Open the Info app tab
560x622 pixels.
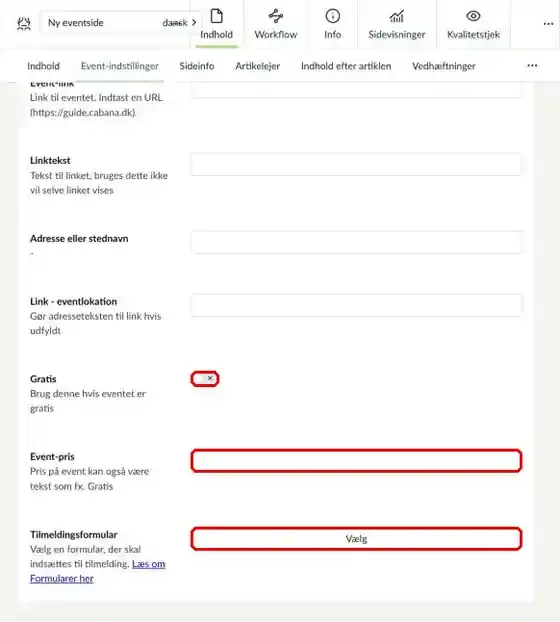332,24
